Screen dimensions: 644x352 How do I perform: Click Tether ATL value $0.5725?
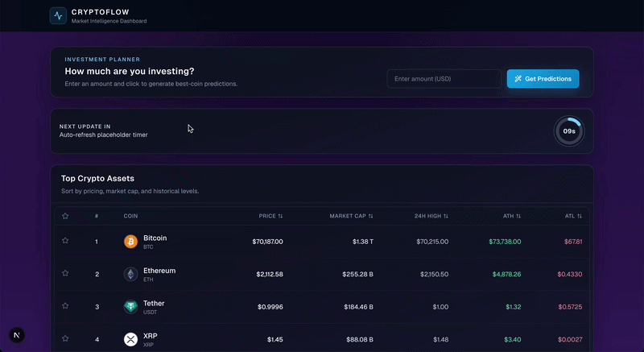click(570, 307)
